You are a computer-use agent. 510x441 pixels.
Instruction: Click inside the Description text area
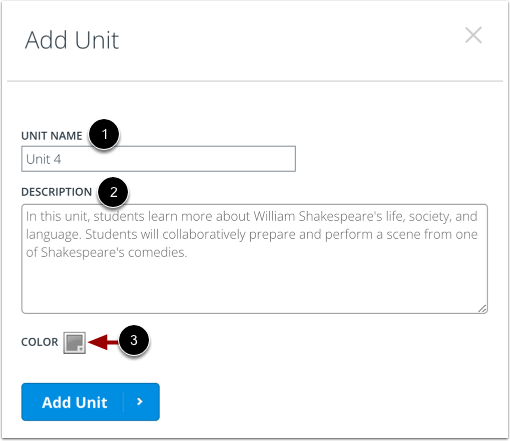tap(254, 259)
